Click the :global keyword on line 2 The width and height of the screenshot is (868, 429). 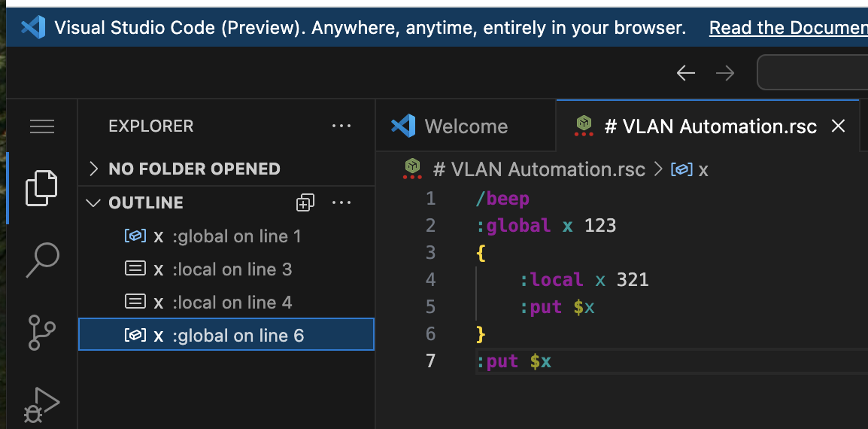(514, 226)
